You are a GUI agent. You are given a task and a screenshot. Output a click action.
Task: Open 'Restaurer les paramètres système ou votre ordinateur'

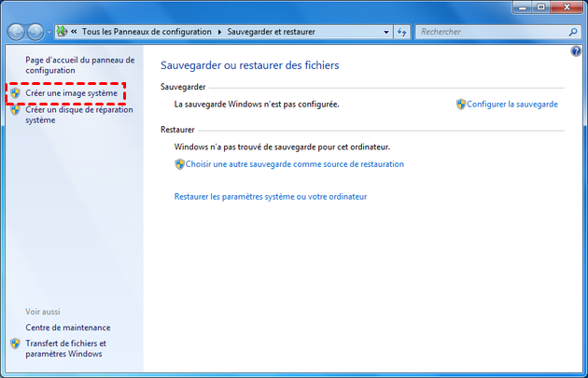click(x=271, y=197)
